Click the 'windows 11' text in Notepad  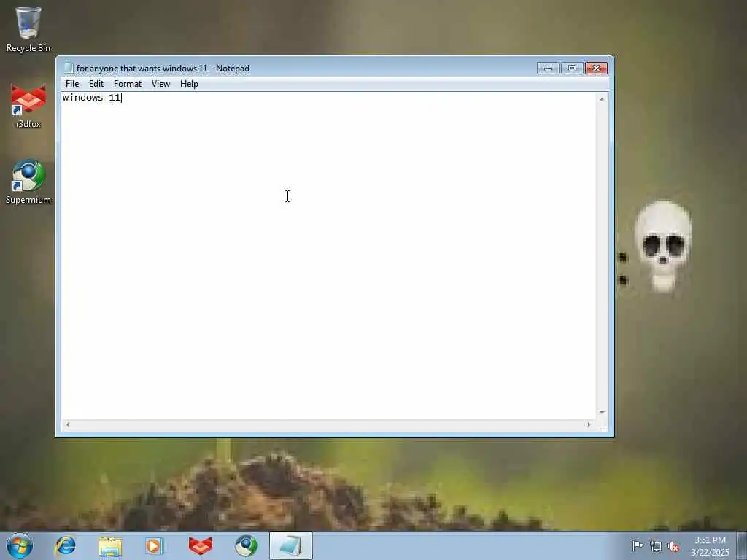(92, 98)
